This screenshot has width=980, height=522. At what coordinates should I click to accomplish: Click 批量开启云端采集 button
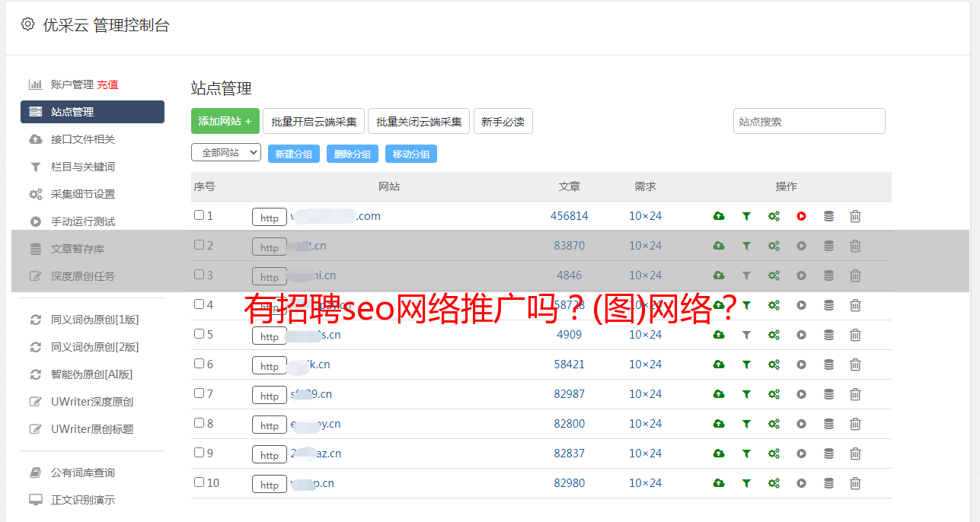coord(314,121)
